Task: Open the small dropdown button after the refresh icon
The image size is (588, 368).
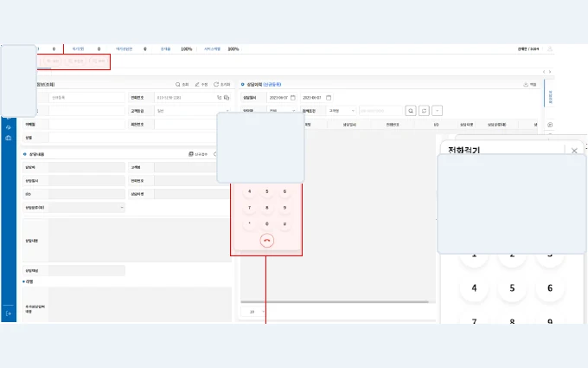Action: pos(437,111)
